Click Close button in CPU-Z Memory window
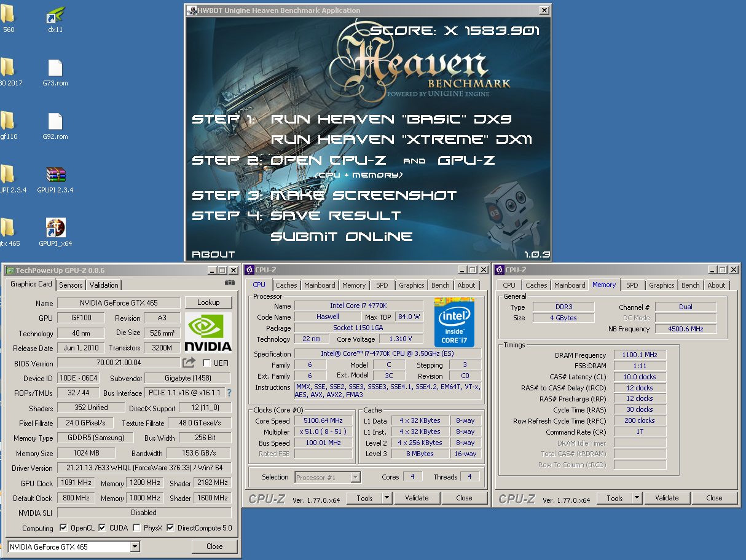The image size is (746, 560). coord(714,498)
